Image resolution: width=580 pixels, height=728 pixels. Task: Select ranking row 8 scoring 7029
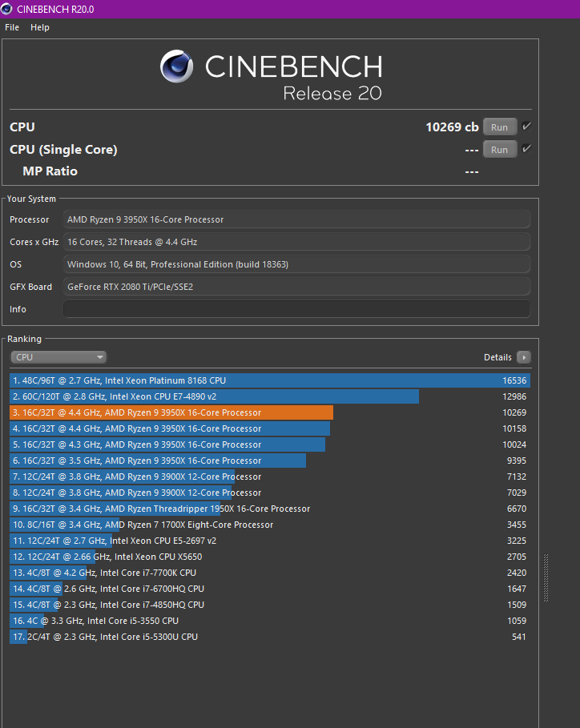(x=270, y=493)
